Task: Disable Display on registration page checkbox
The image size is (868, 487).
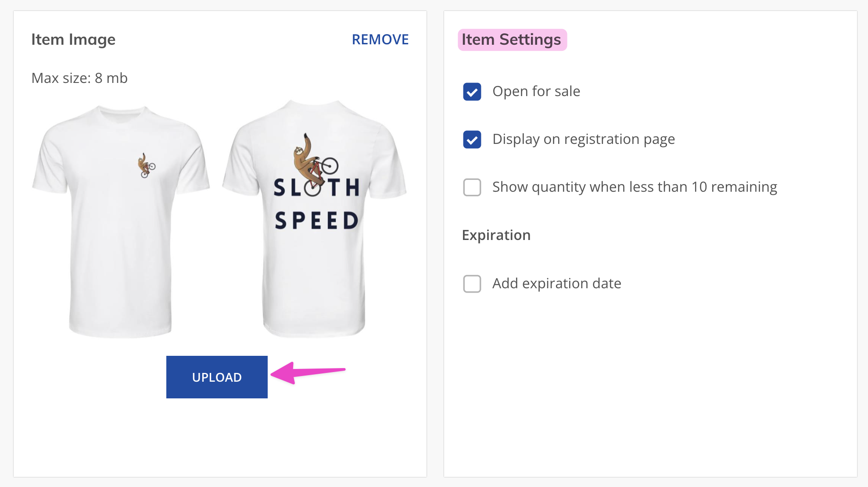Action: (x=472, y=140)
